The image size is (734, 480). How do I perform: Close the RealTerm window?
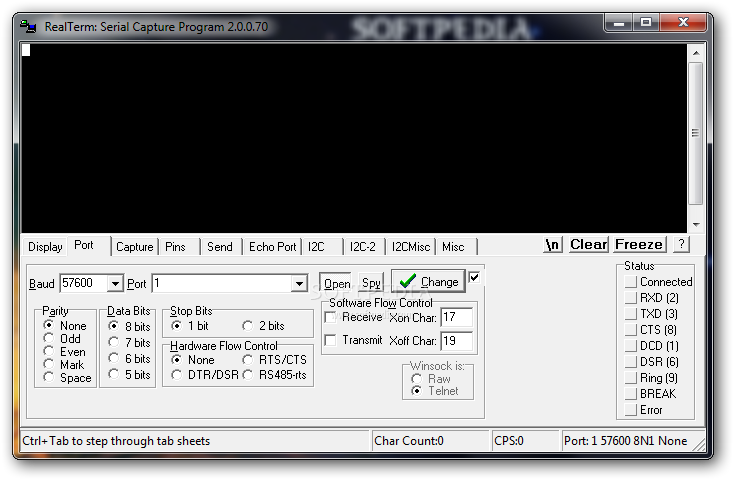(x=683, y=22)
